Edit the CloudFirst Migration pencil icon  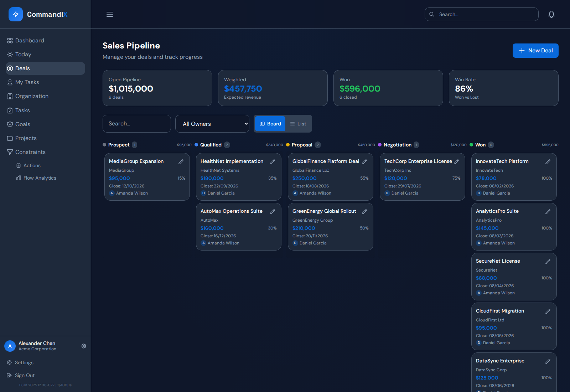point(548,311)
